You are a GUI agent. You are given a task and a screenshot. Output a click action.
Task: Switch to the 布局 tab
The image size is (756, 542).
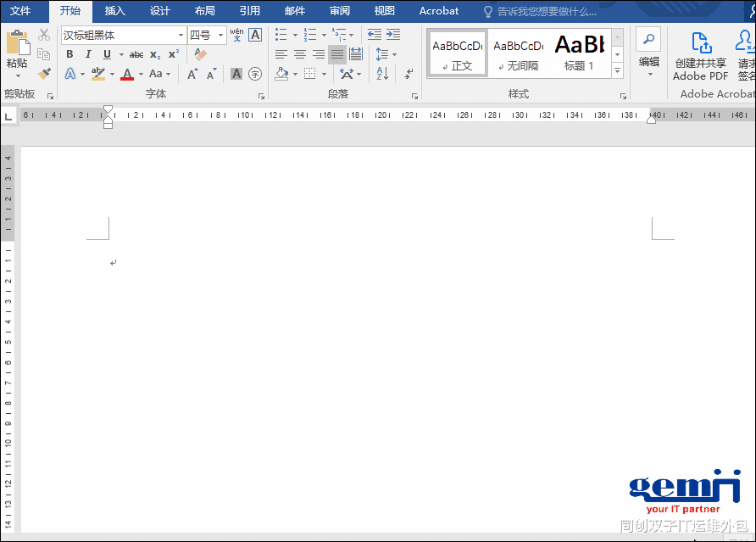[204, 11]
